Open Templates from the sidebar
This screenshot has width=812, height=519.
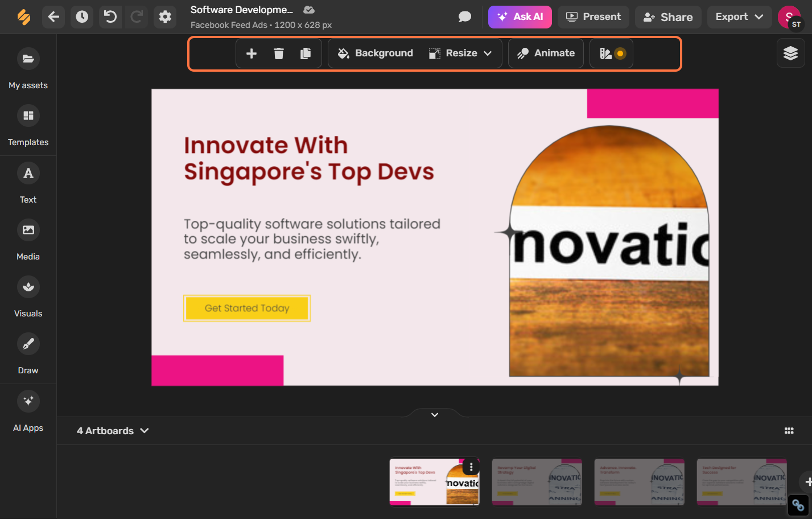pyautogui.click(x=28, y=125)
